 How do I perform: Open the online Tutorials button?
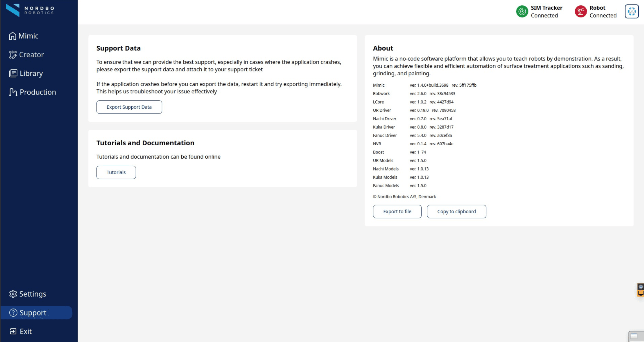[116, 172]
